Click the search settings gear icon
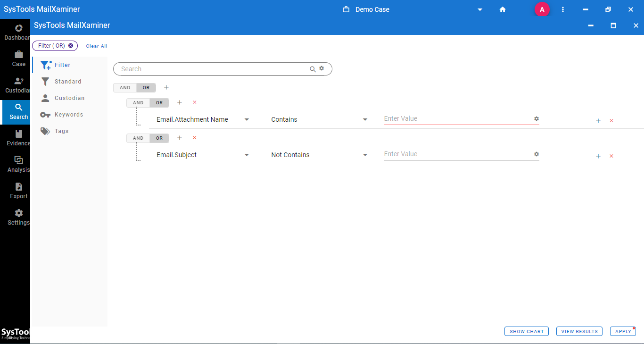The image size is (644, 344). [322, 68]
